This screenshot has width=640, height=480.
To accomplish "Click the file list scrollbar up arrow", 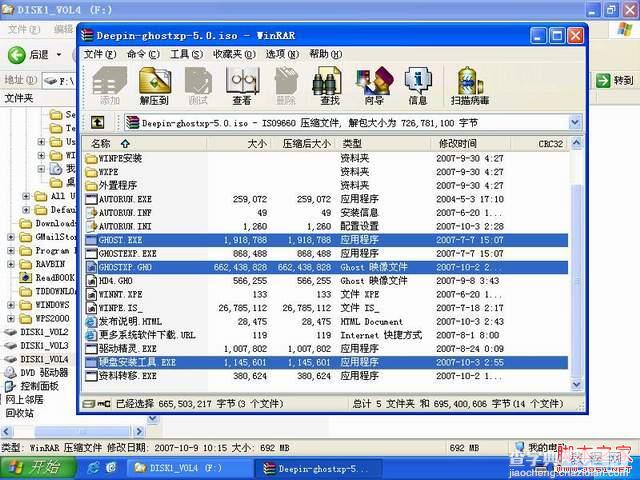I will [x=576, y=143].
